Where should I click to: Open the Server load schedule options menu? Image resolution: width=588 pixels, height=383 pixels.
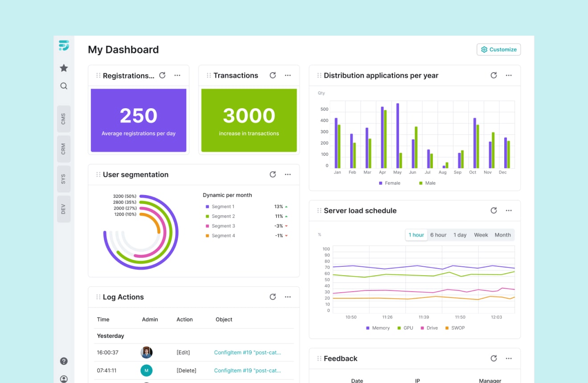(x=509, y=210)
